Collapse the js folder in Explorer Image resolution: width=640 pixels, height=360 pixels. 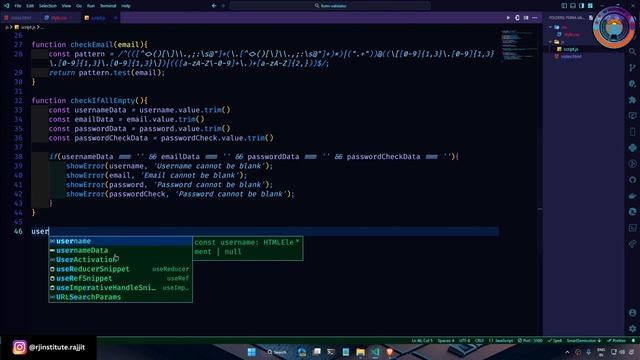(551, 42)
